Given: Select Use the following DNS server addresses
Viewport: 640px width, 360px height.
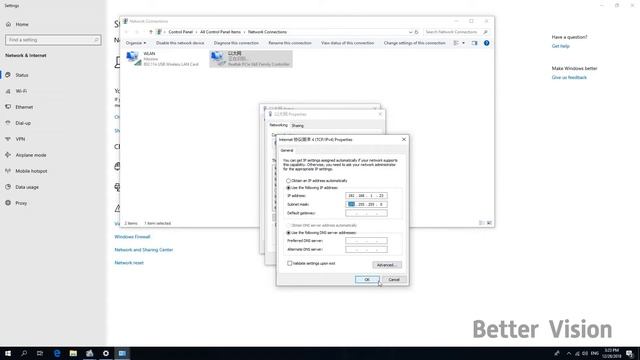Looking at the screenshot, I should point(289,233).
